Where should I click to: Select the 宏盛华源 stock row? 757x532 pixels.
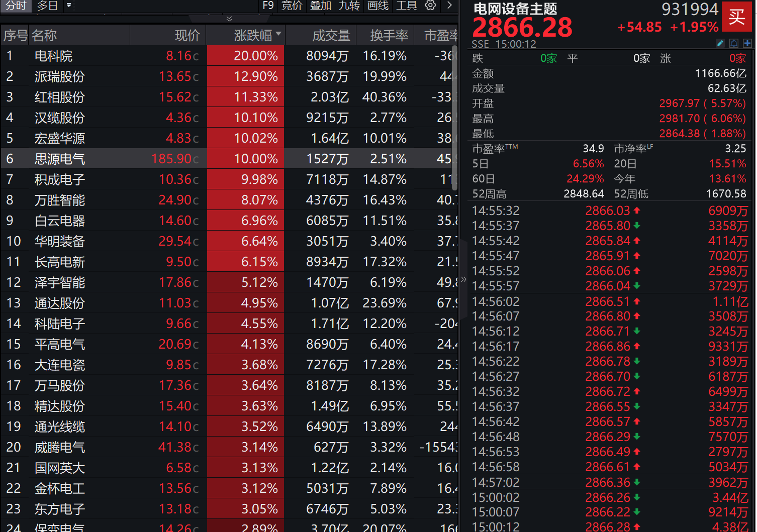(x=229, y=138)
